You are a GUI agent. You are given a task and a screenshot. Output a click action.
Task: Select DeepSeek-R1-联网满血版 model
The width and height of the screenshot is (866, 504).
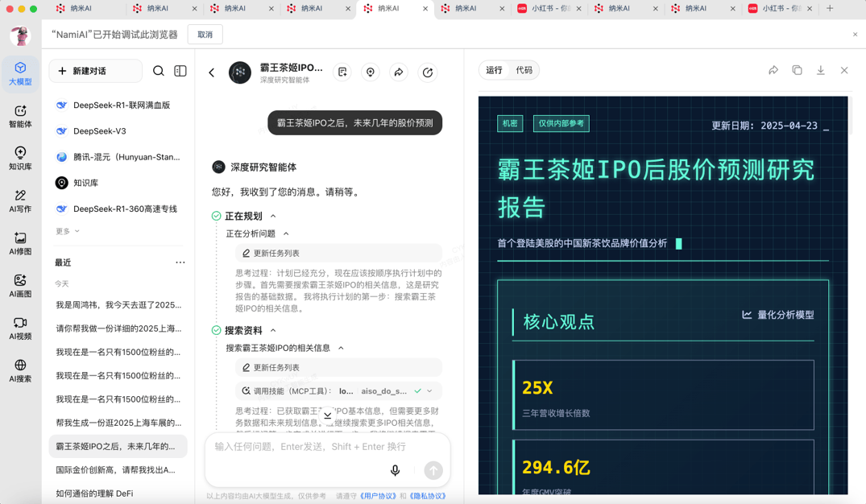tap(118, 105)
